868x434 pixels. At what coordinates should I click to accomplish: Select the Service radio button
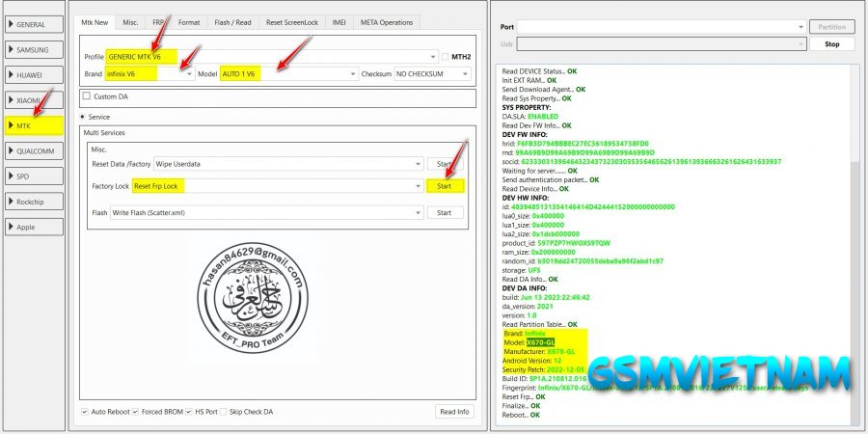(x=83, y=117)
